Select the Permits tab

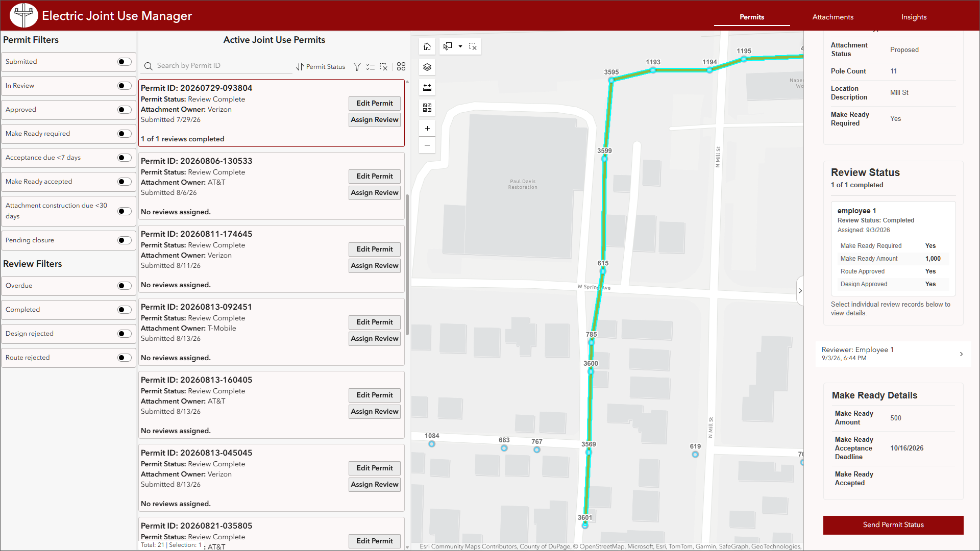point(752,17)
